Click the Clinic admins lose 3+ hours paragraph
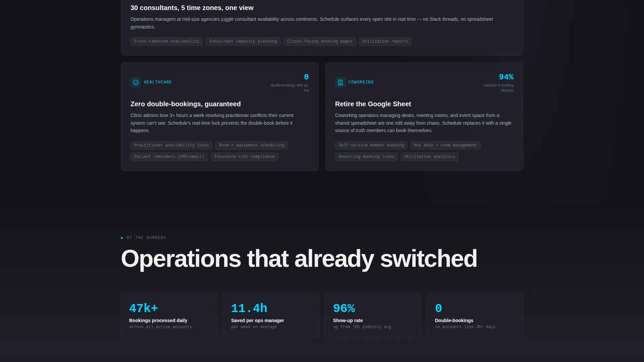The image size is (644, 362). point(212,123)
